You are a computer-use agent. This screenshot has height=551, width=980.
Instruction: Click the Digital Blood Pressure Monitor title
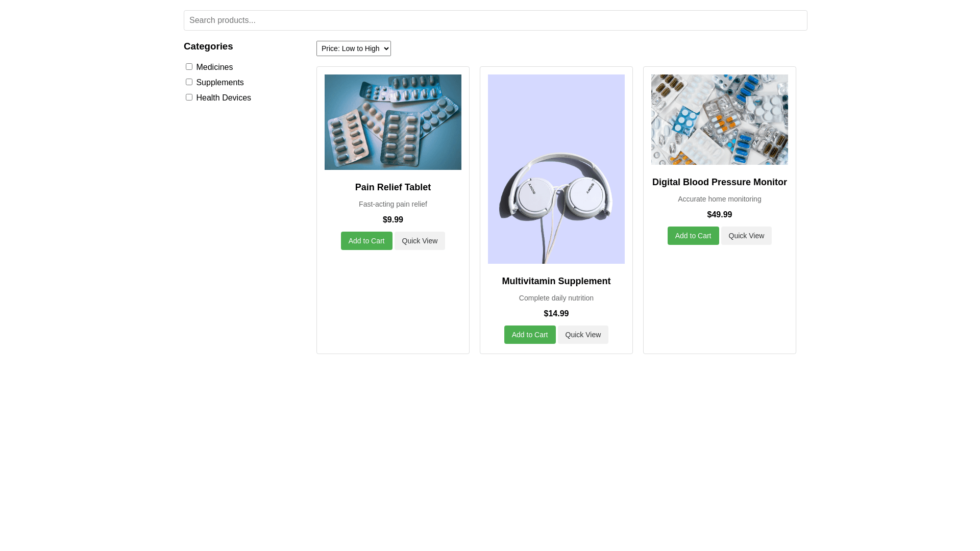(x=719, y=182)
